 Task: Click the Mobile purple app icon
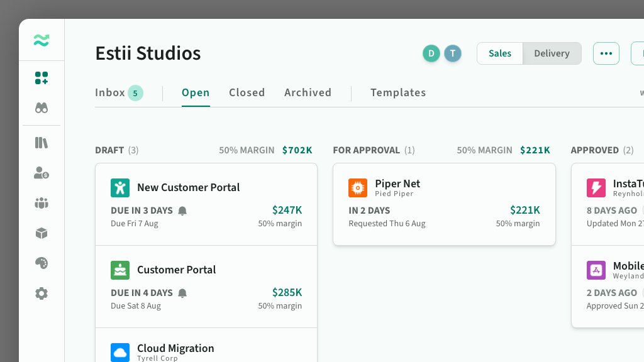click(596, 270)
